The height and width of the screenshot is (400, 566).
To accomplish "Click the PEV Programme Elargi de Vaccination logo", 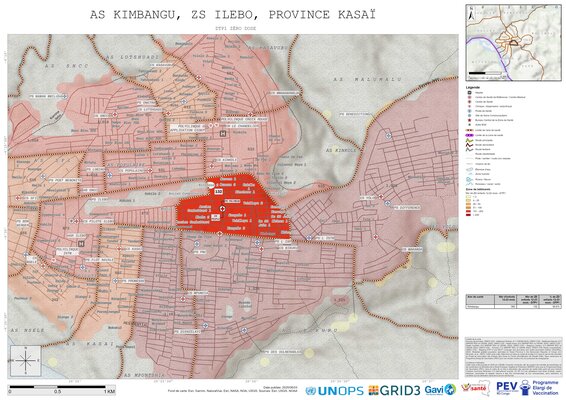I will (x=527, y=388).
